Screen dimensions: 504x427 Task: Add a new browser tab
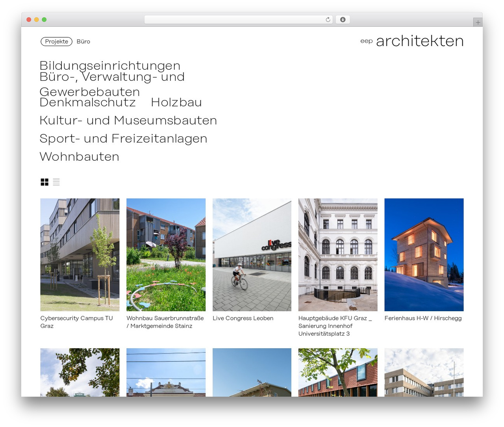[478, 22]
